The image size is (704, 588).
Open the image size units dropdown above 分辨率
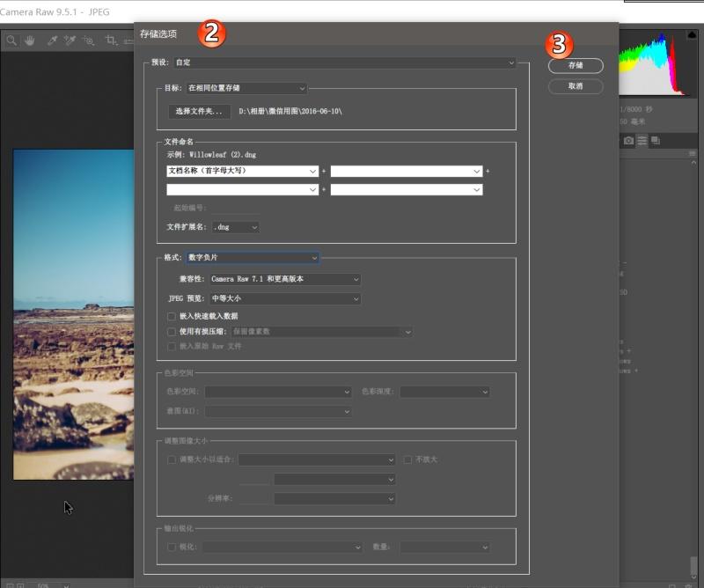(x=334, y=480)
